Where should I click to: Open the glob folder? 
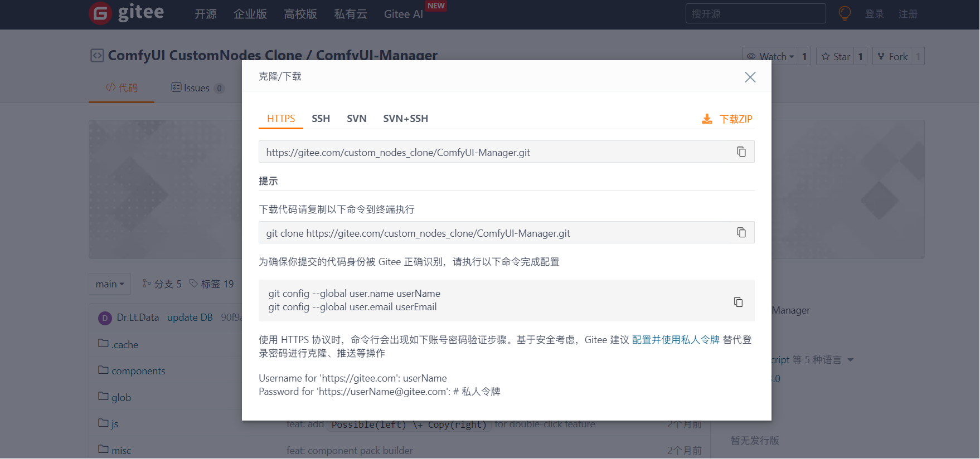tap(121, 398)
